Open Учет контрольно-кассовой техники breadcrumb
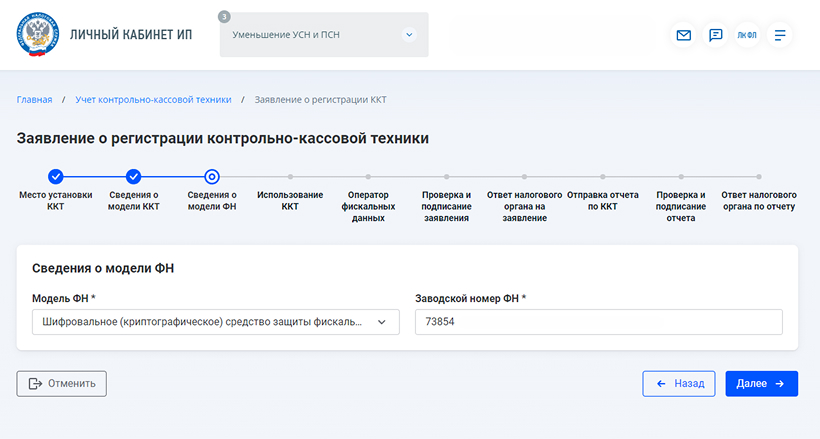 coord(153,100)
